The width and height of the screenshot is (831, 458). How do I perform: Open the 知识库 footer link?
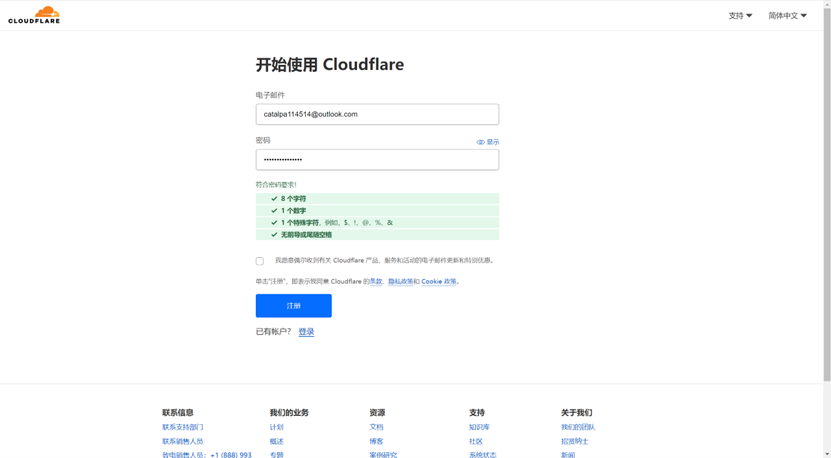(x=480, y=427)
